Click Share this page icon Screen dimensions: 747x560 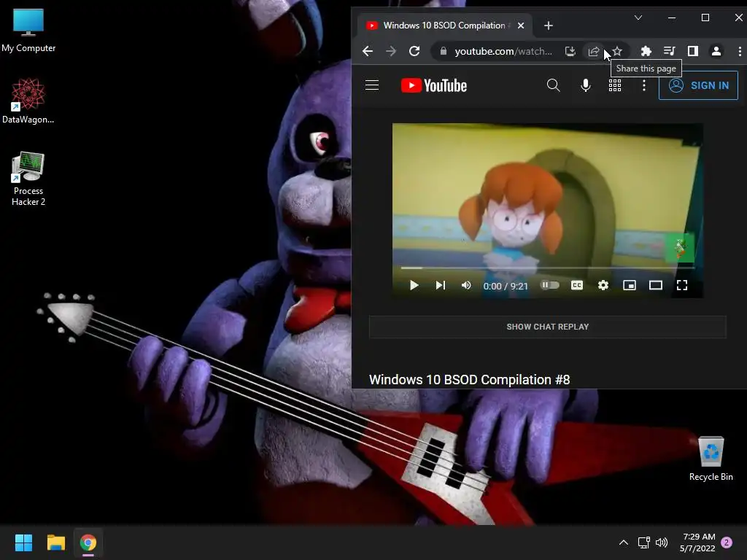click(594, 51)
